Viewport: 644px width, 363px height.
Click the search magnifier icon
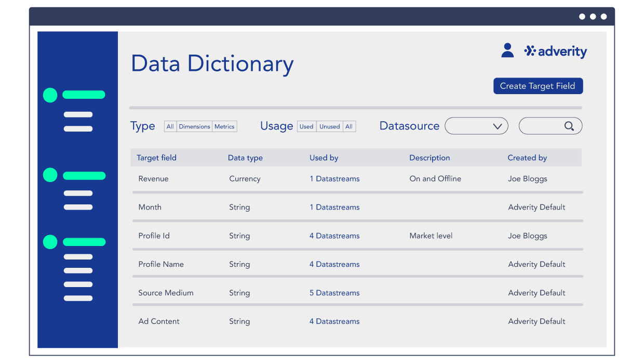[x=569, y=126]
